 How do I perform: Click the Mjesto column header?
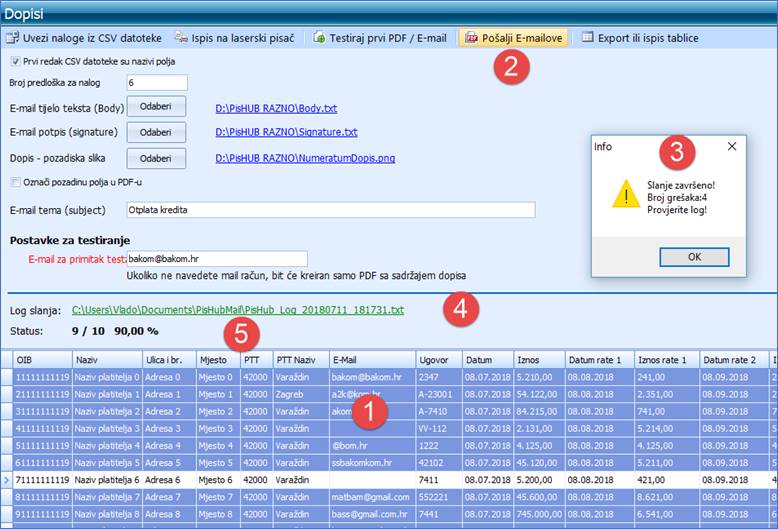[x=218, y=360]
